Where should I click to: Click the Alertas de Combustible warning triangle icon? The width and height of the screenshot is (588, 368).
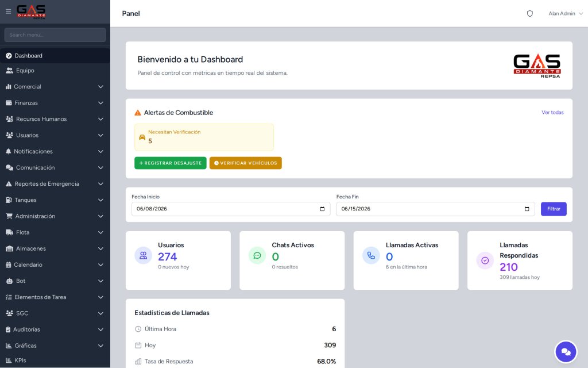click(x=138, y=113)
